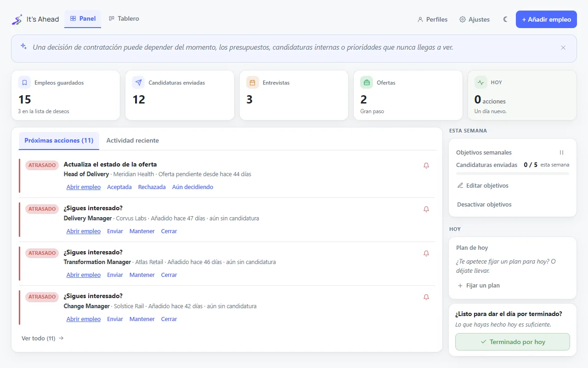Click Mantener for Delivery Manager
This screenshot has width=588, height=368.
(142, 231)
